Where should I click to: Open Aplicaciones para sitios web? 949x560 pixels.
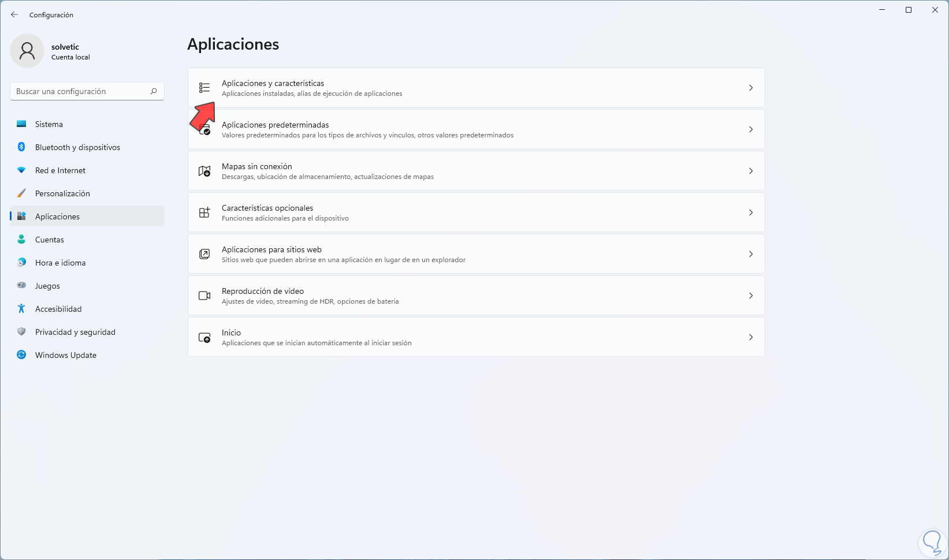point(477,254)
